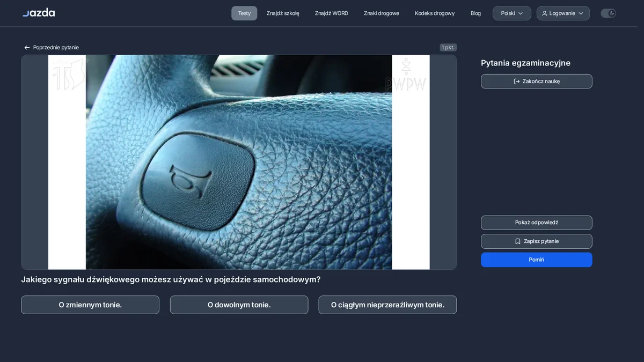Select answer O zmiennym tonie

pos(90,305)
